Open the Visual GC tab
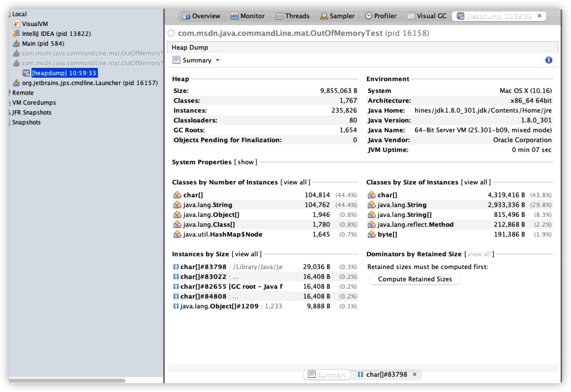This screenshot has height=392, width=571. (x=427, y=16)
